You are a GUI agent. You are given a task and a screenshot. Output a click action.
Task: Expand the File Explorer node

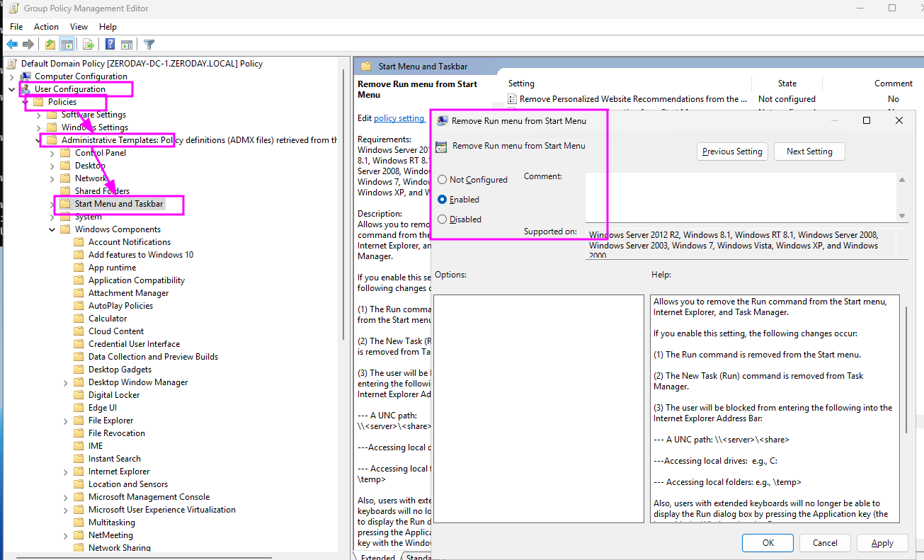coord(65,421)
